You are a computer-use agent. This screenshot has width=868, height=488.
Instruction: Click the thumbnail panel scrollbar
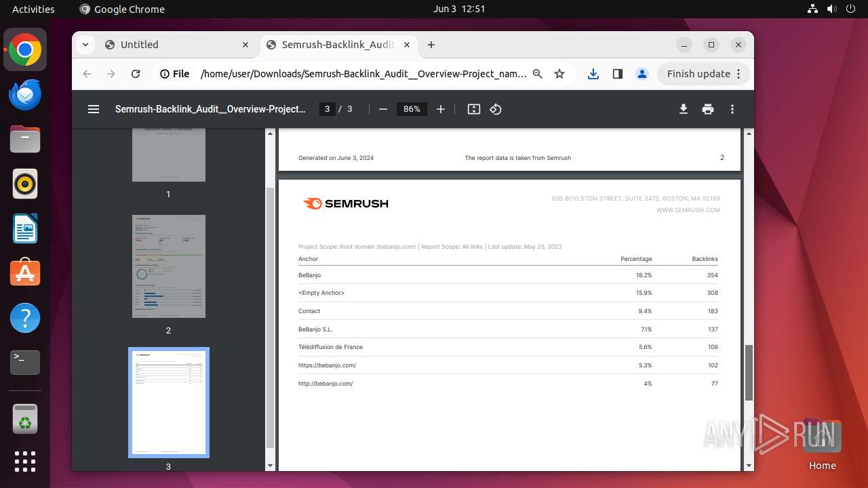pyautogui.click(x=270, y=319)
